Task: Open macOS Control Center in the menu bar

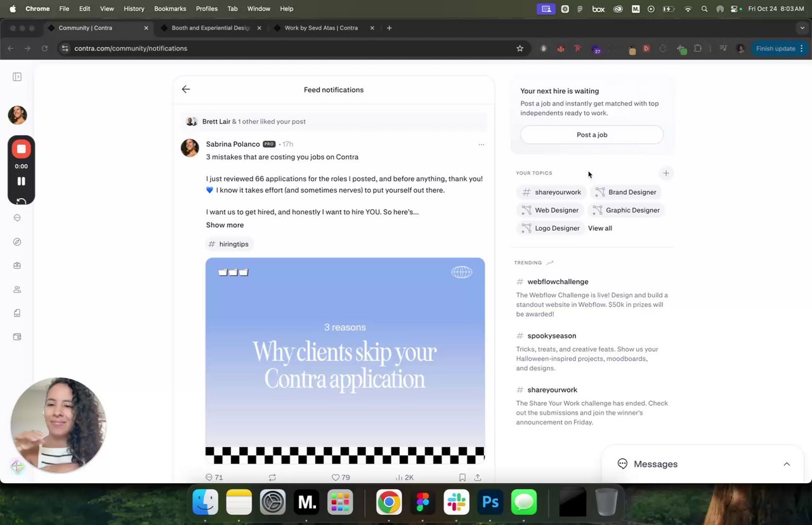Action: 736,9
